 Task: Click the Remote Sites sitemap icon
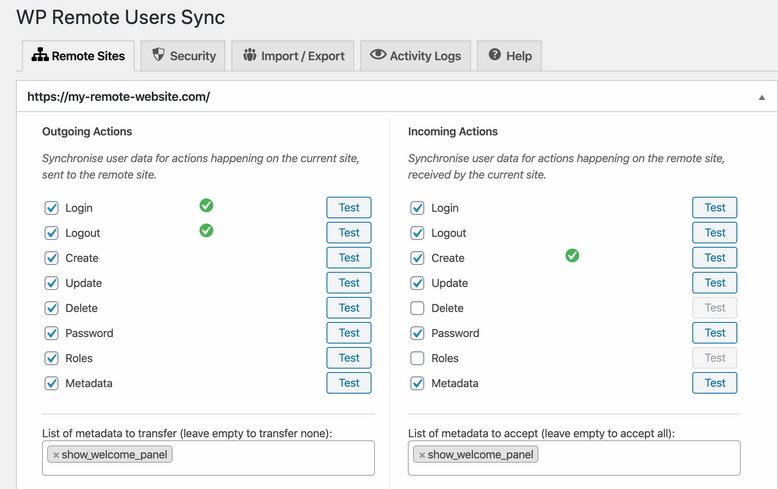tap(40, 55)
